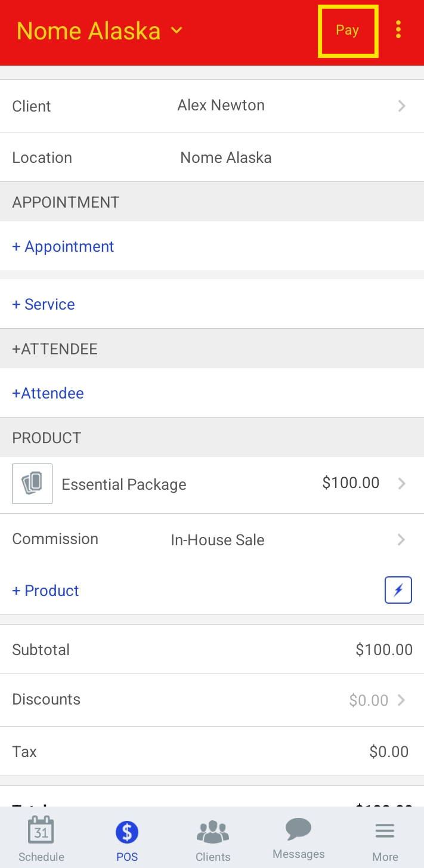
Task: Open the More hamburger menu icon
Action: (385, 831)
